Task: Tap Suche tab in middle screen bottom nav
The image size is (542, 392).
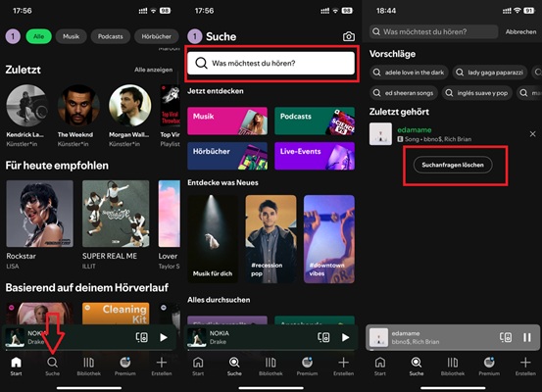Action: point(234,367)
